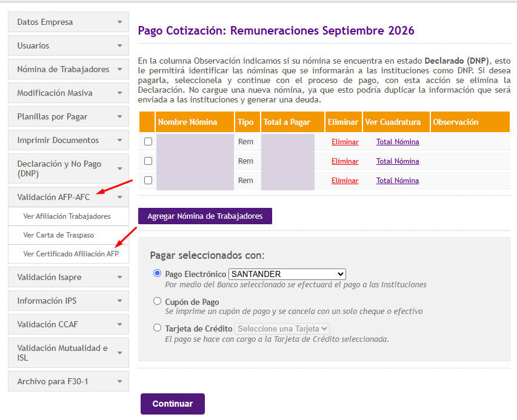Click the Total a Pagar column header

point(293,122)
